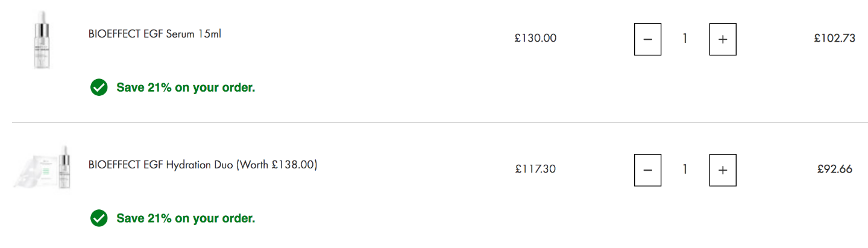Click serum bottle image in Hydration Duo thumbnail
This screenshot has height=248, width=868.
tap(64, 167)
